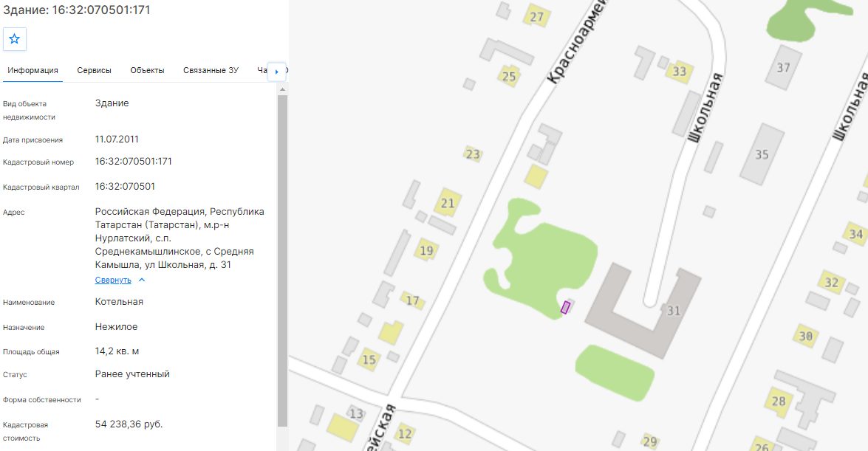The image size is (868, 451).
Task: Go to the Связанные ЗУ tab
Action: [x=211, y=70]
